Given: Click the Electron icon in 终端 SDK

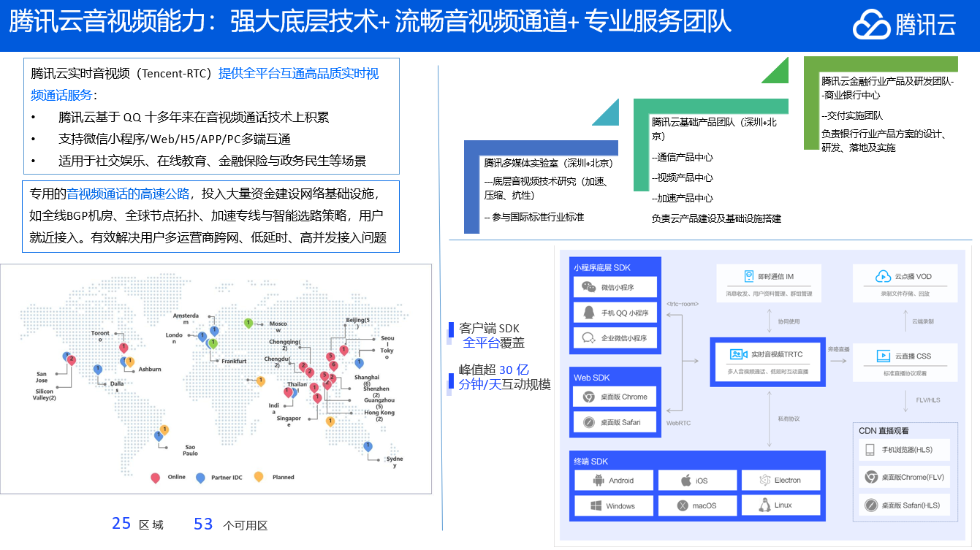Looking at the screenshot, I should 765,480.
